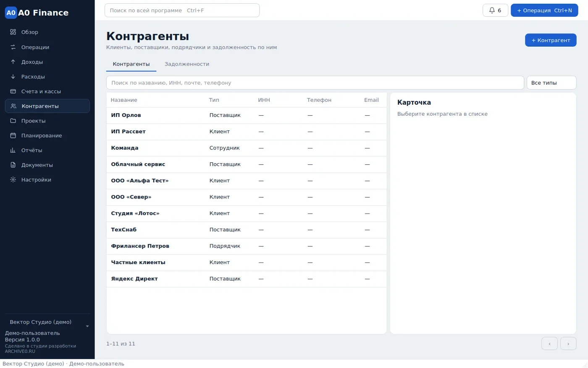Viewport: 588px width, 368px height.
Task: Click the Overview grid icon in sidebar
Action: click(13, 32)
